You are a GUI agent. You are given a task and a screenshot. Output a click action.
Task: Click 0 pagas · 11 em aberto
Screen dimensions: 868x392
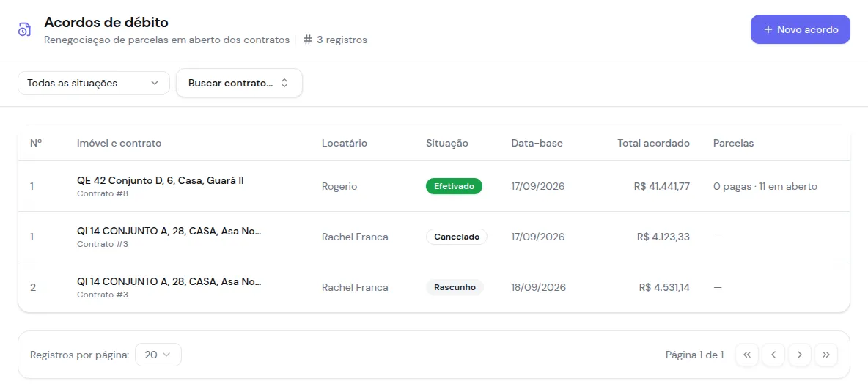(765, 186)
